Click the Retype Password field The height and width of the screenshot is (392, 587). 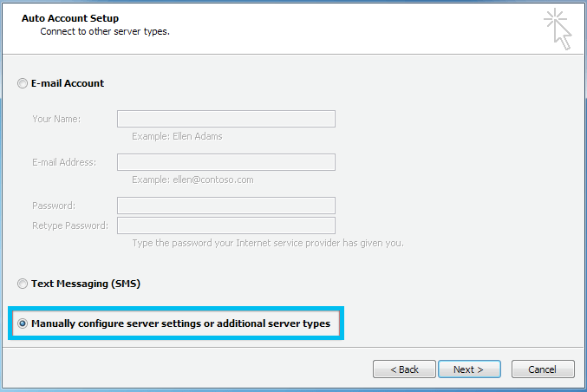point(225,225)
